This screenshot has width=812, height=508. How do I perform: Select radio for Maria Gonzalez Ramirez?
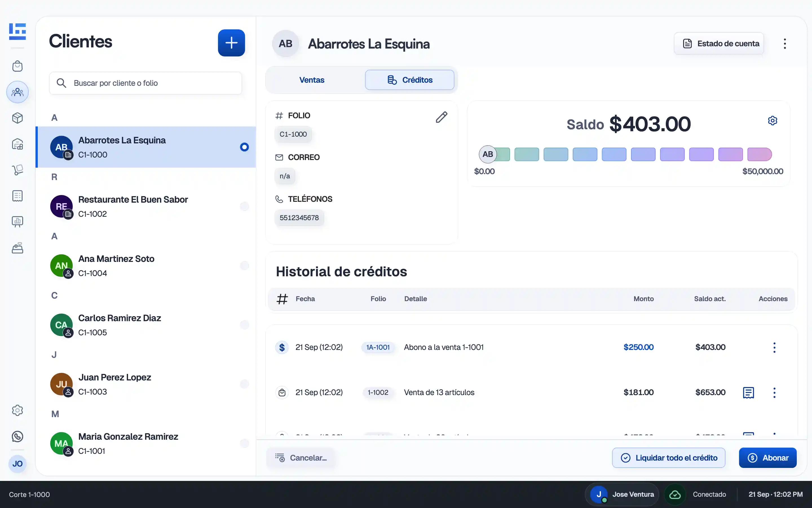(x=245, y=443)
